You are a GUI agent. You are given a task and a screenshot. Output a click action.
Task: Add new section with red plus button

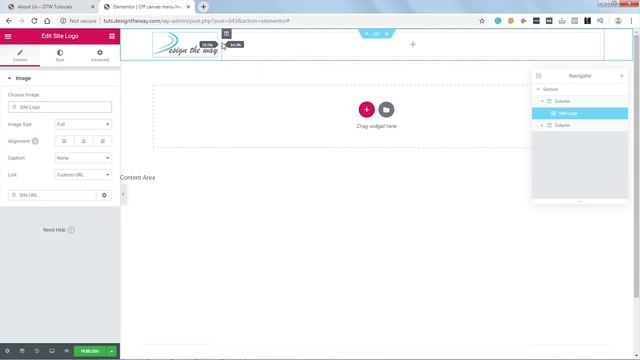point(367,109)
